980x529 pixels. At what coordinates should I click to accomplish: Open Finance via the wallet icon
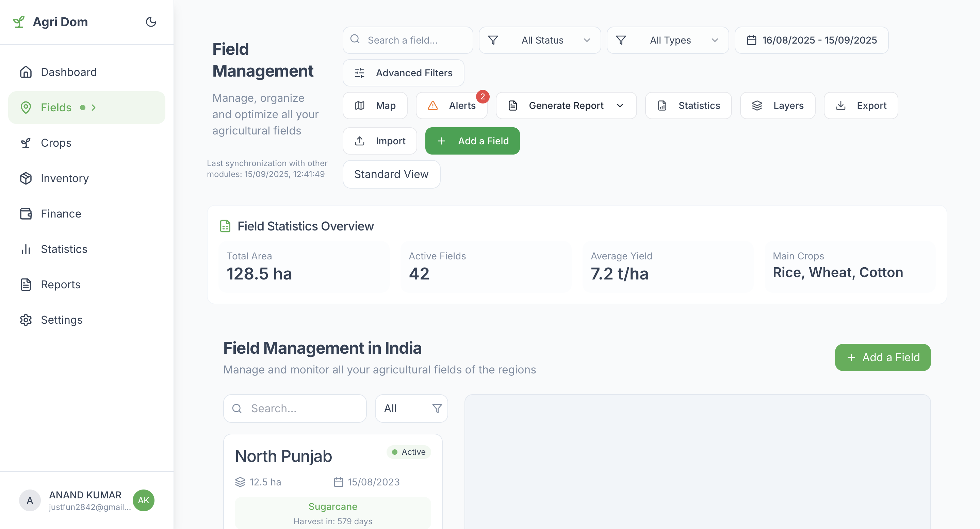pos(26,213)
